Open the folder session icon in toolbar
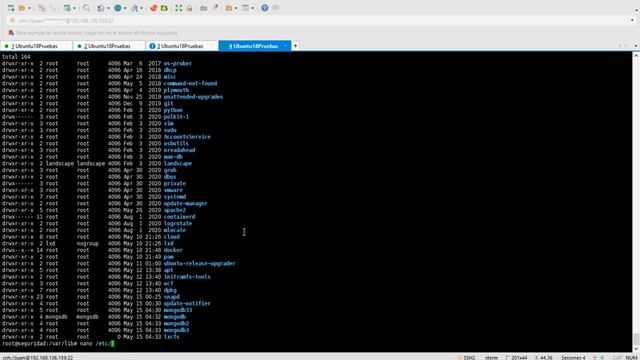This screenshot has width=640, height=360. click(x=22, y=8)
